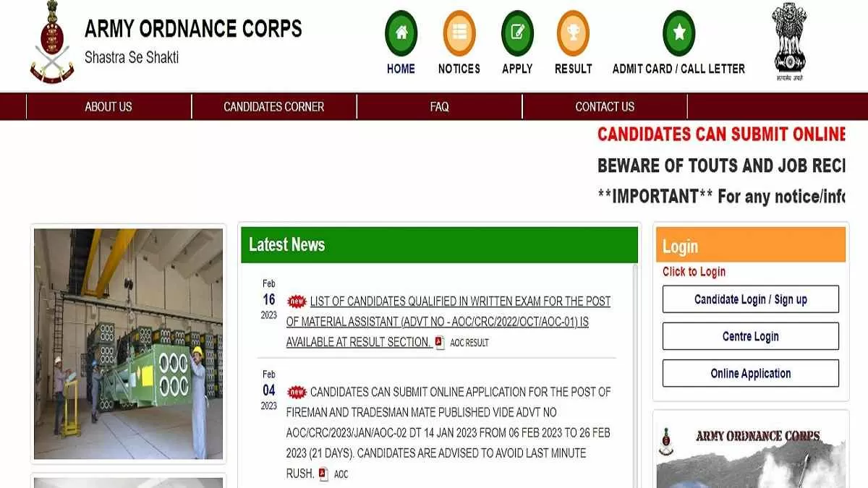Click the AOC RESULT file label
This screenshot has height=488, width=868.
[x=469, y=343]
